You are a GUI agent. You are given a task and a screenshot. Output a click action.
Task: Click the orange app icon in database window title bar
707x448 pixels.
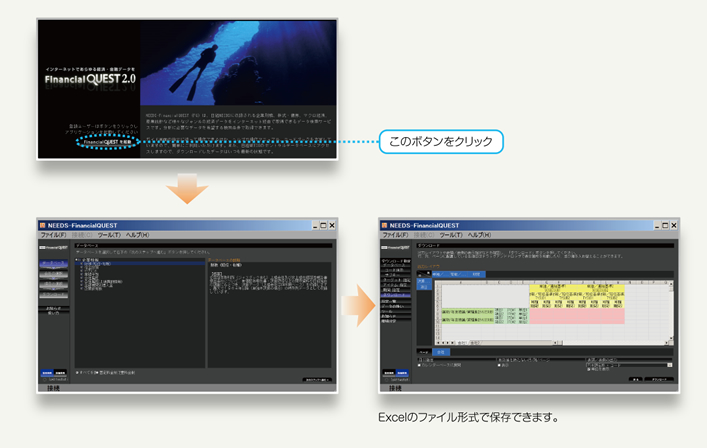coord(42,225)
